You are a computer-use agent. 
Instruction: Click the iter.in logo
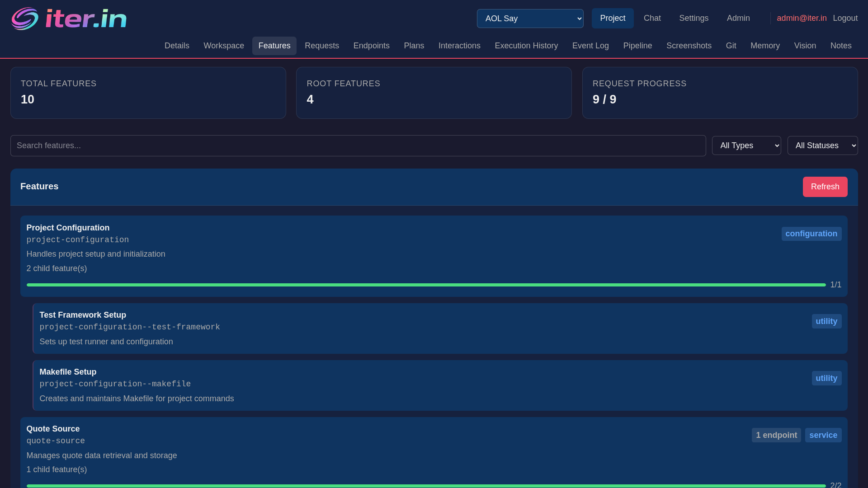(x=68, y=18)
